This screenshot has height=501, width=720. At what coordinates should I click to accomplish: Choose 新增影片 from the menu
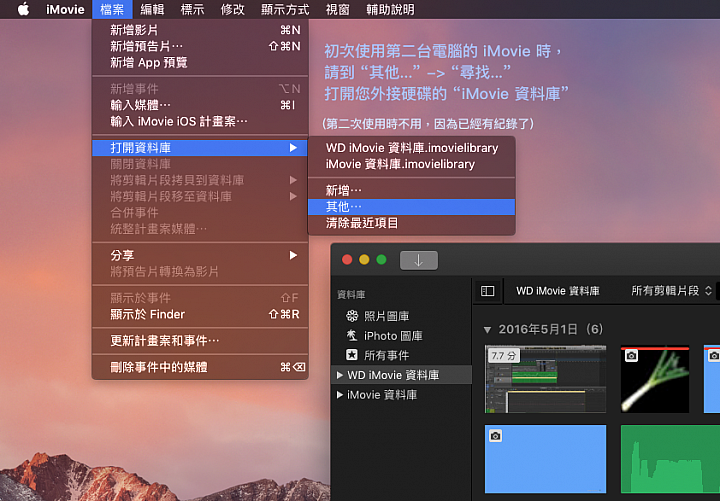tap(200, 30)
